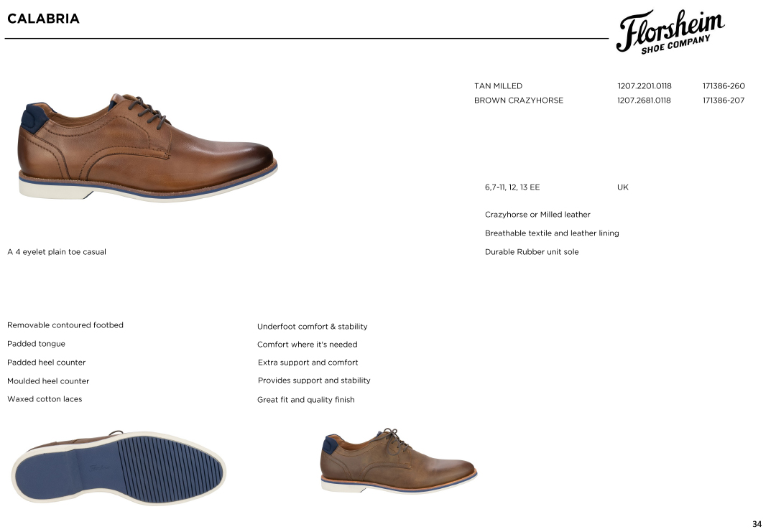Select the TAN MILLED colour name
Viewport: 776px width, 532px height.
498,86
